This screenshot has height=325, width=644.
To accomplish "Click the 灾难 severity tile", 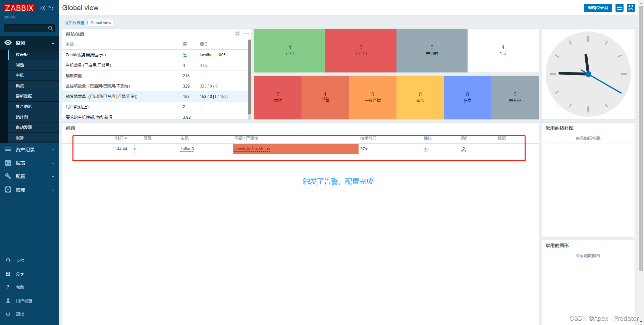I will [278, 98].
